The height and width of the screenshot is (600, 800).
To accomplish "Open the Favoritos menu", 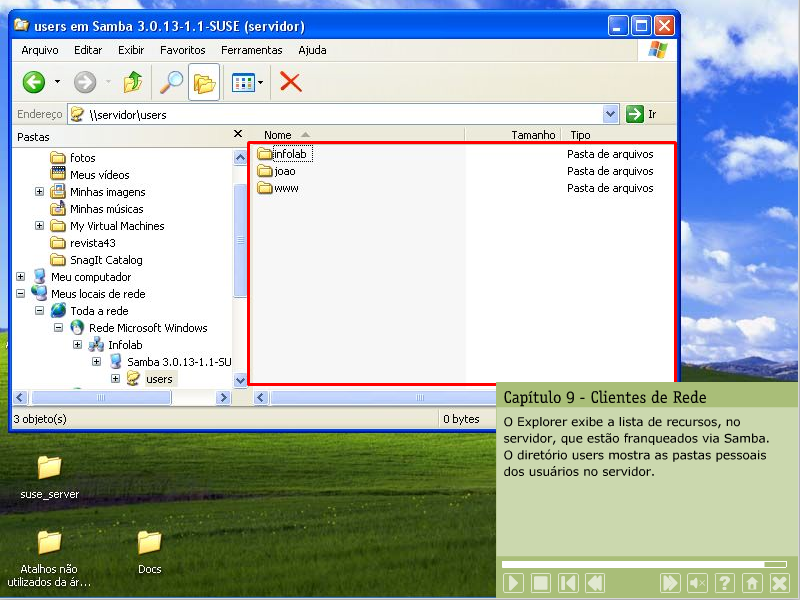I will point(182,50).
